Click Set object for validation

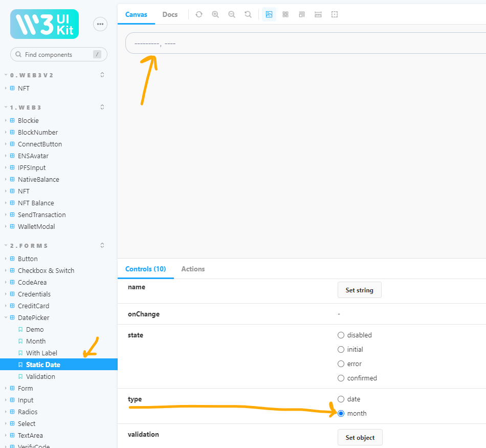360,437
